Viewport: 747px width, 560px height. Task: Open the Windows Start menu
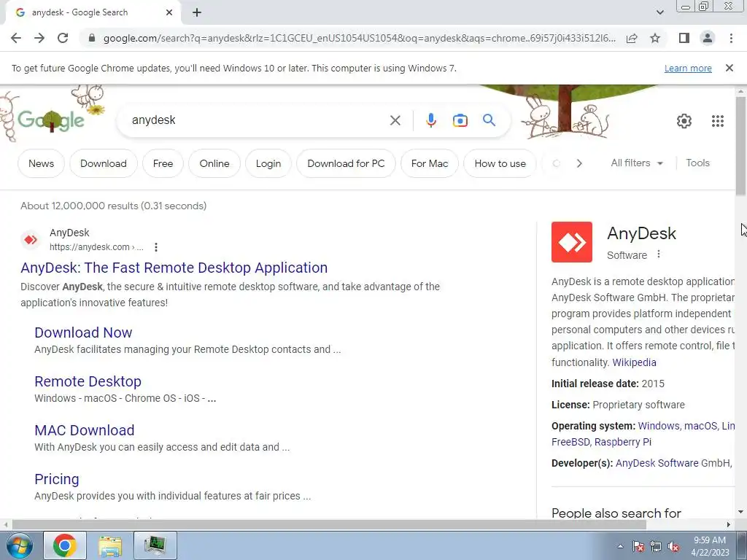tap(19, 545)
